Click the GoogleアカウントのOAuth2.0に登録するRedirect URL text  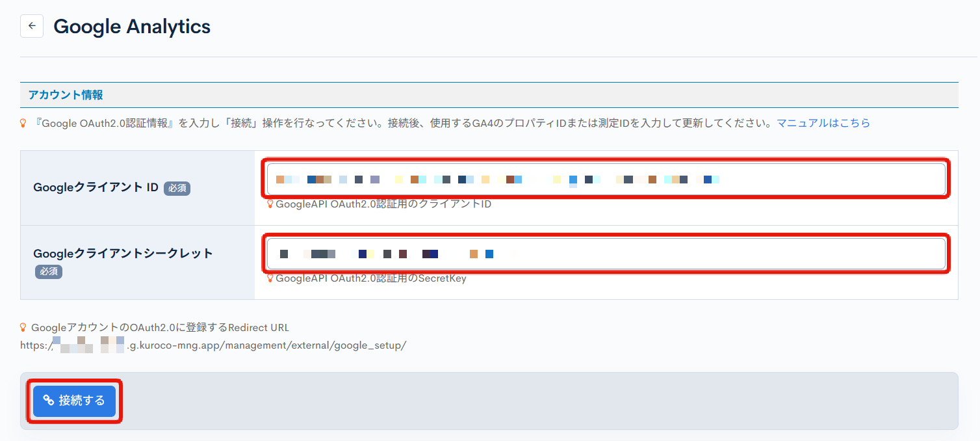click(160, 328)
